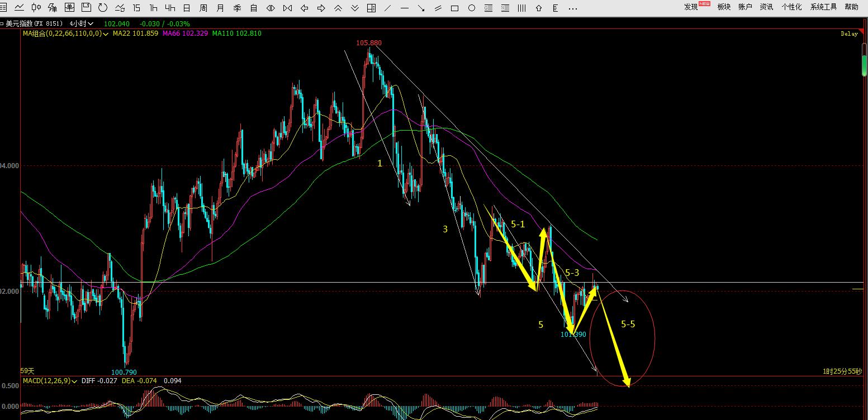Enable the daily (日) timeframe
This screenshot has width=868, height=420.
(187, 8)
